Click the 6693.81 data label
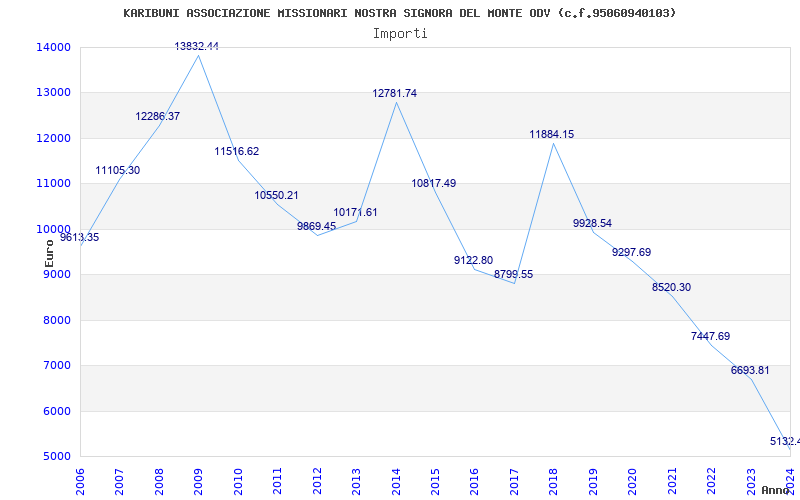 point(750,370)
